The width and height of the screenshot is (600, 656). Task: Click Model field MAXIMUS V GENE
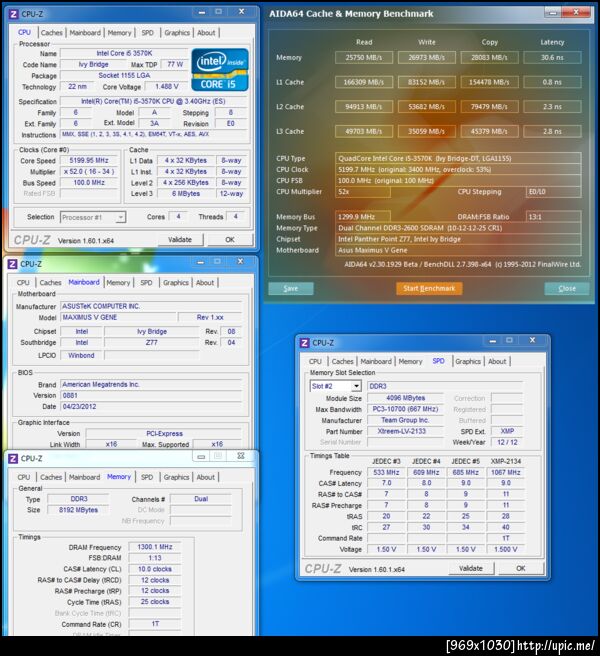pos(118,318)
